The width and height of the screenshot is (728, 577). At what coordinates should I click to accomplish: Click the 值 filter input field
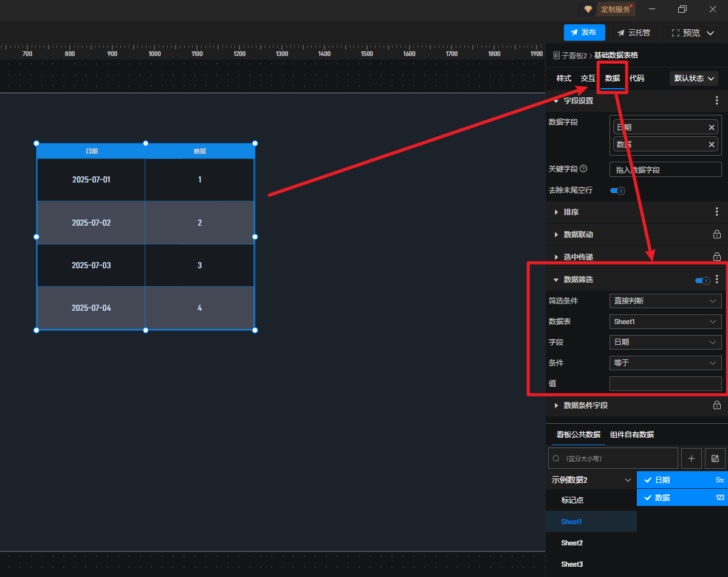pyautogui.click(x=665, y=384)
